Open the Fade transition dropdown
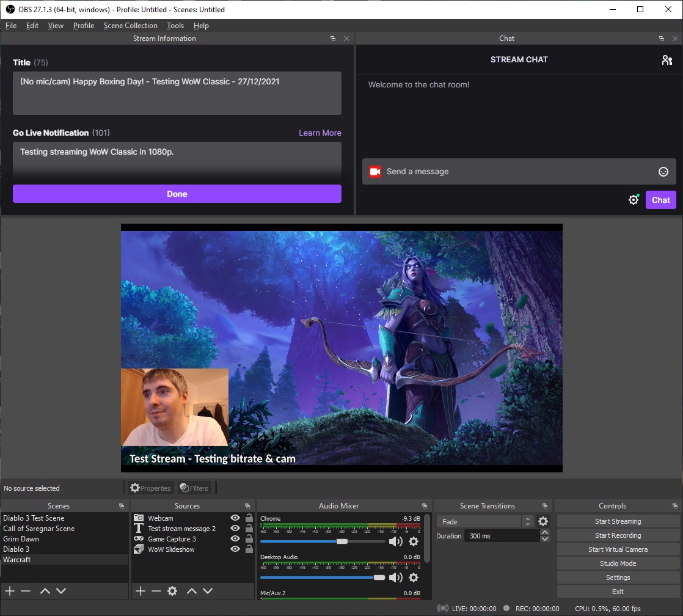 tap(485, 521)
